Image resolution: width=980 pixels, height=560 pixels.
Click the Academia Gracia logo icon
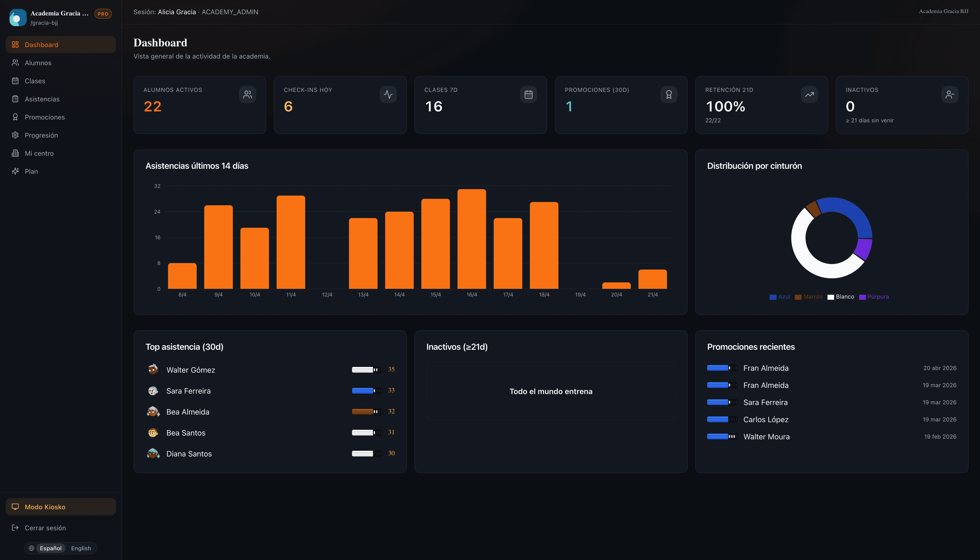click(18, 18)
